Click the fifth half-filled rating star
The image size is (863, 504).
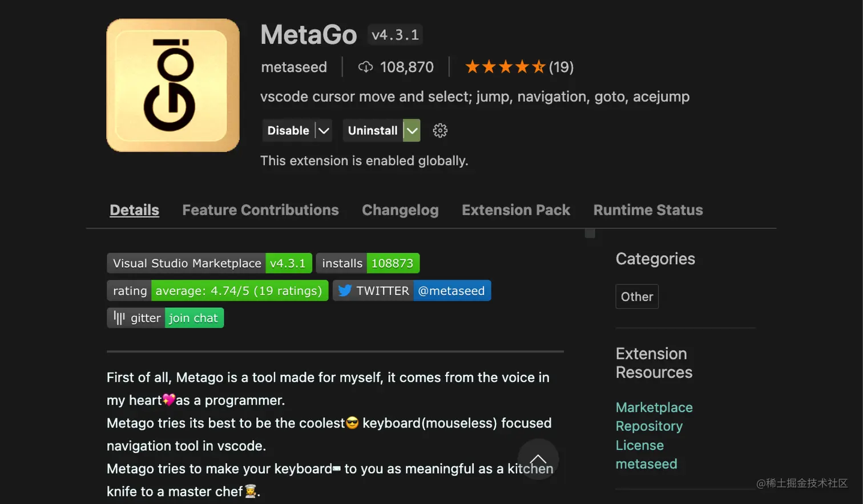pos(539,67)
